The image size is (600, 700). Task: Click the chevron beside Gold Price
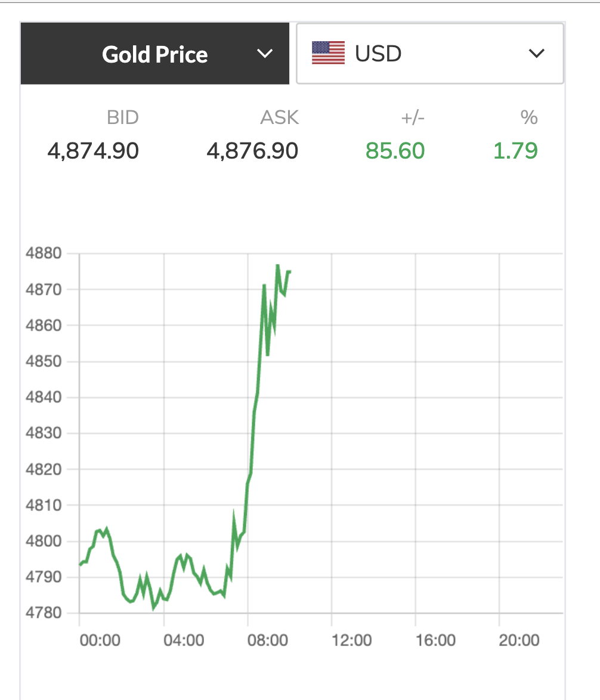pos(264,54)
